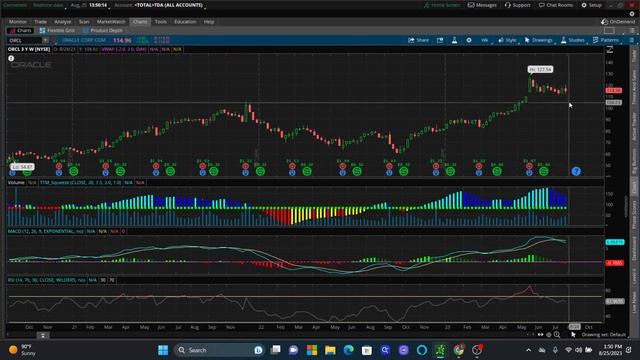The height and width of the screenshot is (360, 640).
Task: Open the Monitor tab
Action: (18, 22)
